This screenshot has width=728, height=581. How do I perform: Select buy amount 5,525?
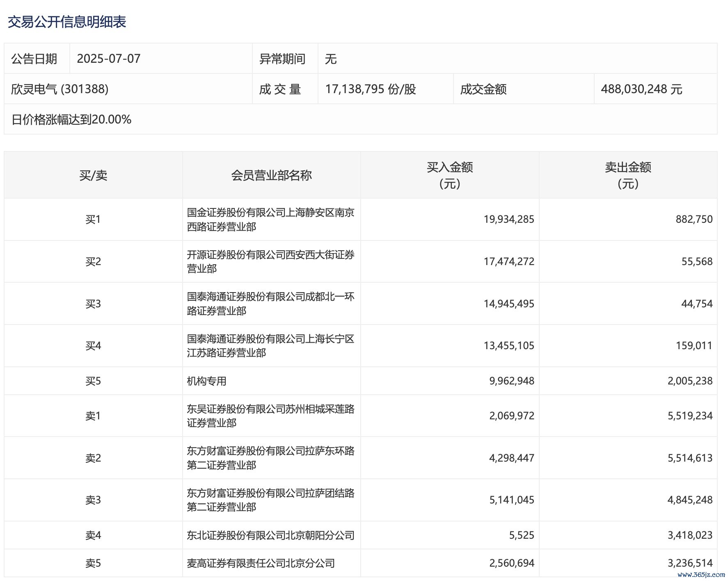522,535
